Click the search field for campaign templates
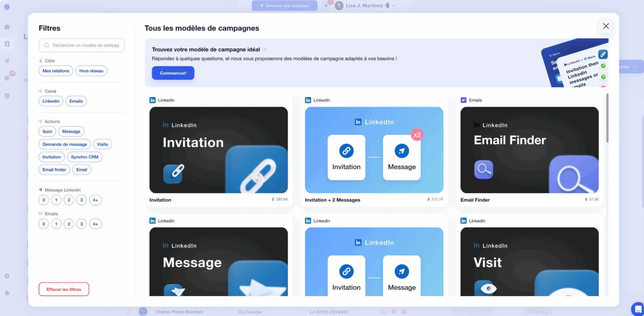 coord(81,45)
